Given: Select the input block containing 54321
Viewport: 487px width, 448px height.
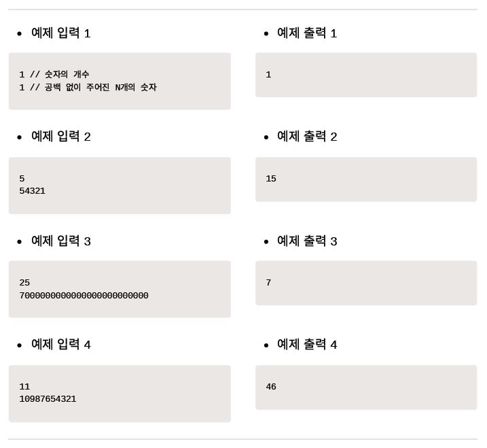Looking at the screenshot, I should (120, 186).
